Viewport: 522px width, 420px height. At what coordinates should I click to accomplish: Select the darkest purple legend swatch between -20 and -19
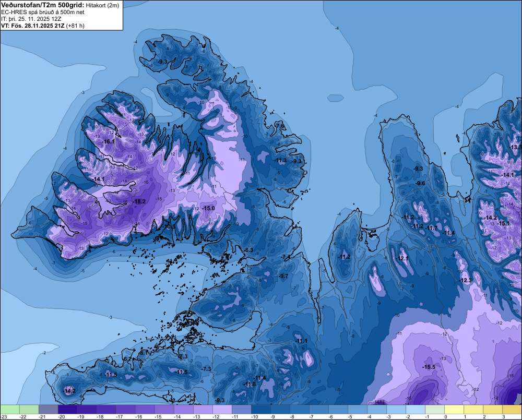(x=67, y=409)
